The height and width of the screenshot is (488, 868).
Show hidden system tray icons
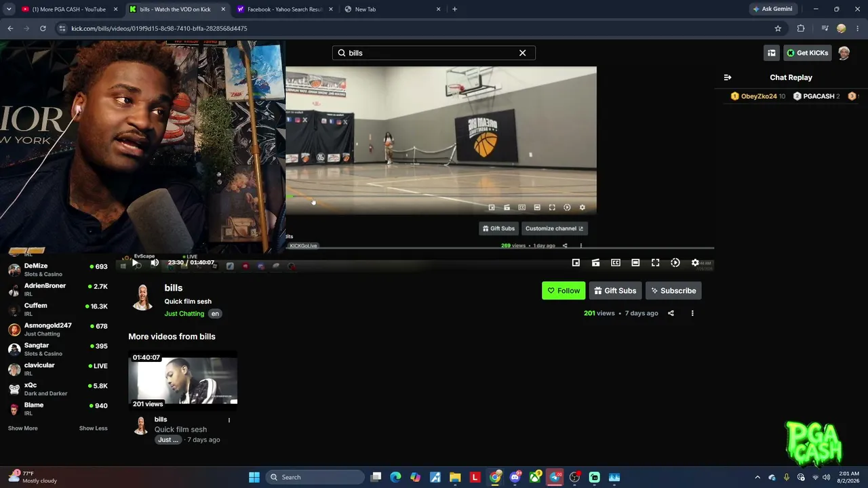coord(757,477)
